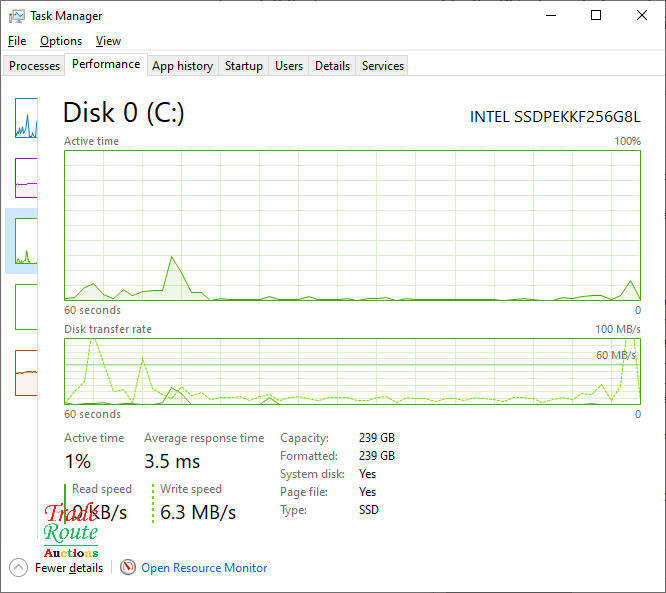Click the Task Manager title bar icon
The image size is (666, 593).
point(16,16)
